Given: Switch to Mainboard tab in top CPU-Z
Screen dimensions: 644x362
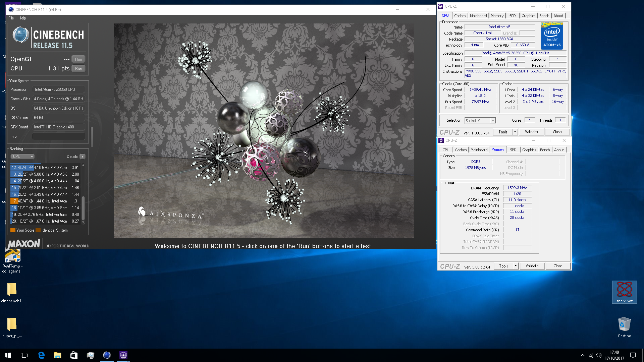Looking at the screenshot, I should coord(478,16).
